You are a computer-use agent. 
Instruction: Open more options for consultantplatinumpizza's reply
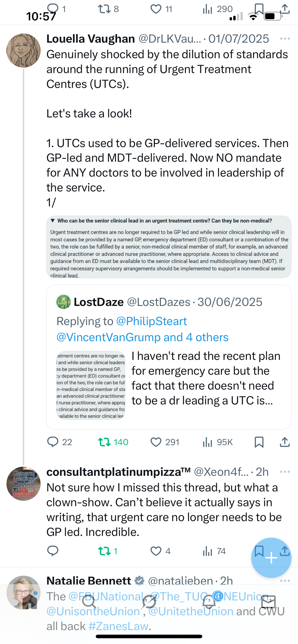click(285, 472)
